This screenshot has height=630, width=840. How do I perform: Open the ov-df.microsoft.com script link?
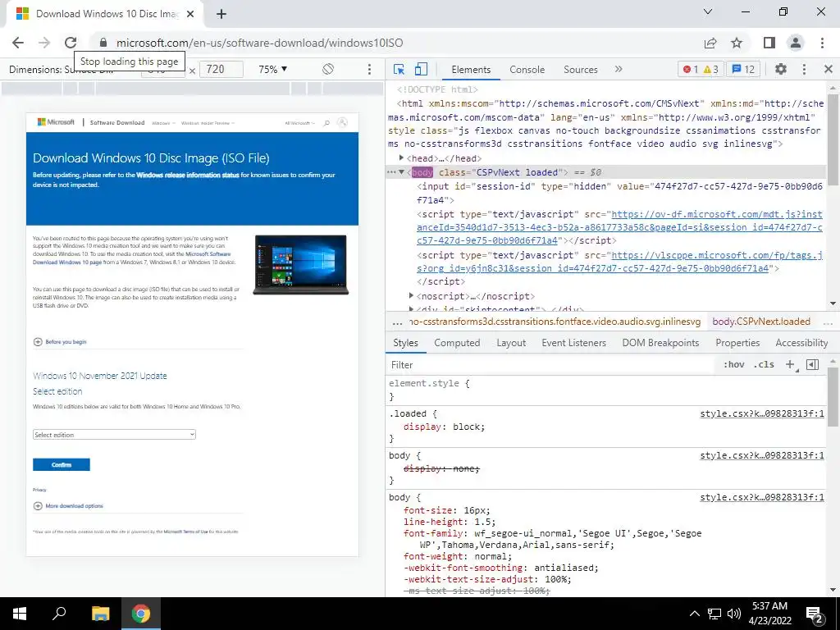coord(619,227)
